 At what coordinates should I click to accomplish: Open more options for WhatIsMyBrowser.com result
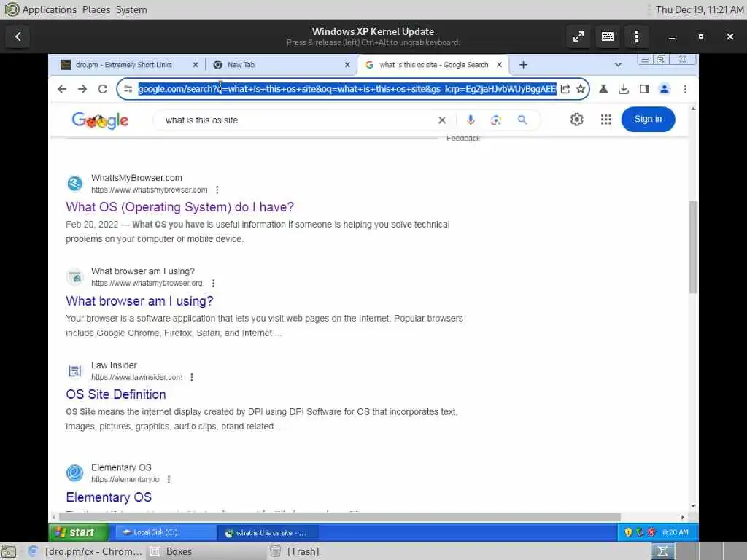click(217, 190)
